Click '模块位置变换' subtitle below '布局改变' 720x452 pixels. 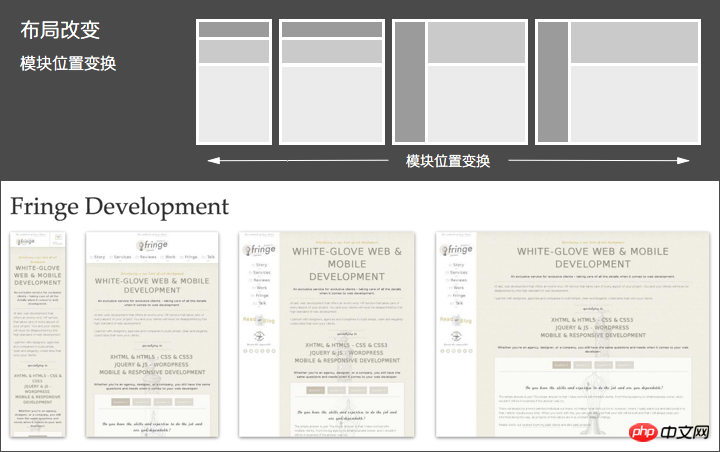(68, 63)
